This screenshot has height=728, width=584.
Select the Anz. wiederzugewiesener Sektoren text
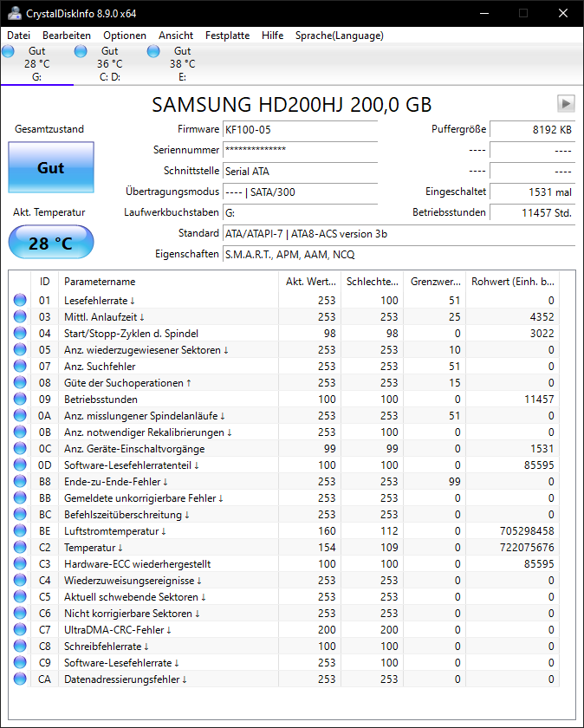point(146,349)
